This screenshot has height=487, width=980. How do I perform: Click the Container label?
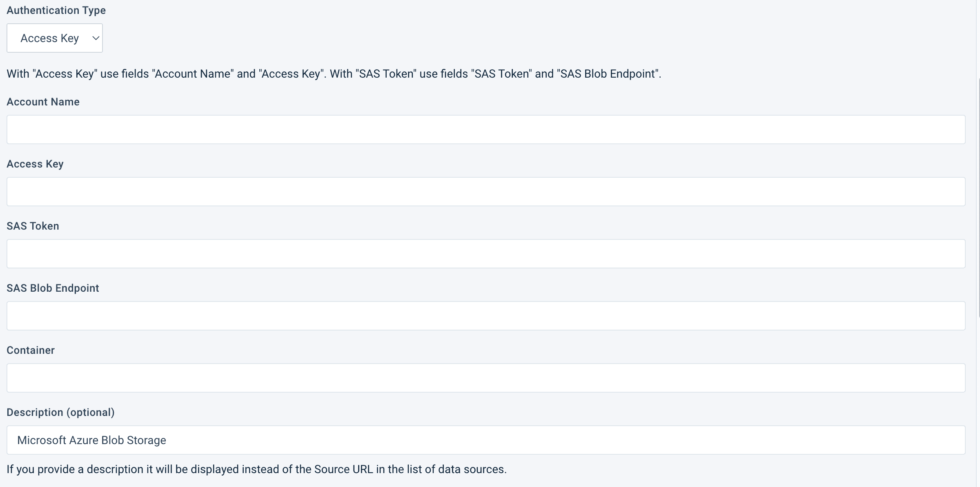click(31, 350)
